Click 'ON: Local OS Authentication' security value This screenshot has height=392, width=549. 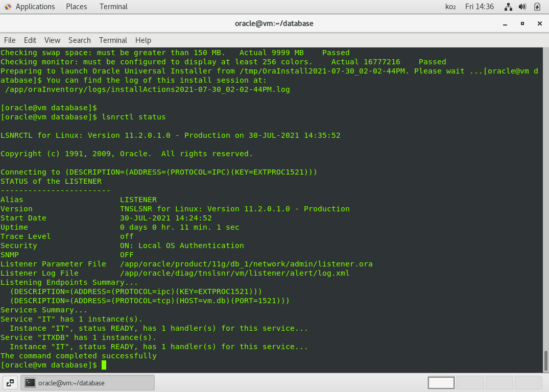182,246
